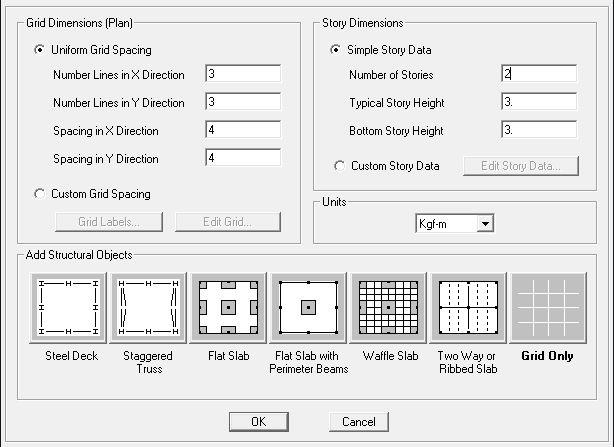Select Simple Story Data radio button
This screenshot has height=447, width=614.
335,50
